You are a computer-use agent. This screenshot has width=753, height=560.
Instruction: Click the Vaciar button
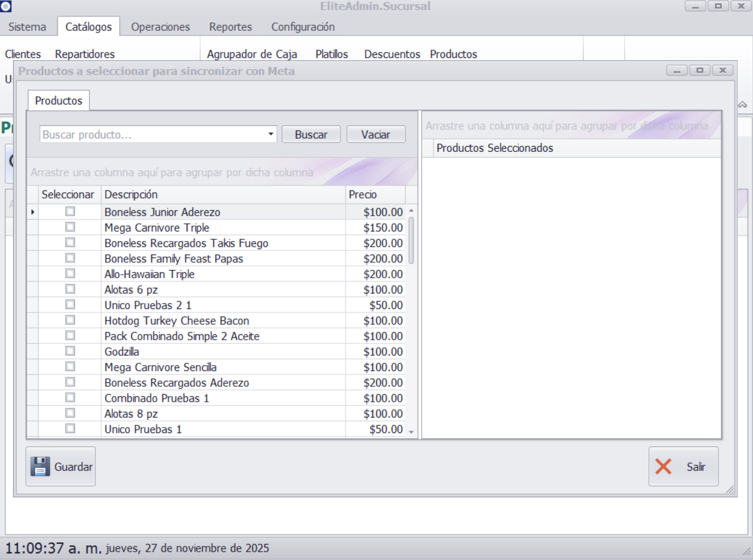pyautogui.click(x=376, y=134)
